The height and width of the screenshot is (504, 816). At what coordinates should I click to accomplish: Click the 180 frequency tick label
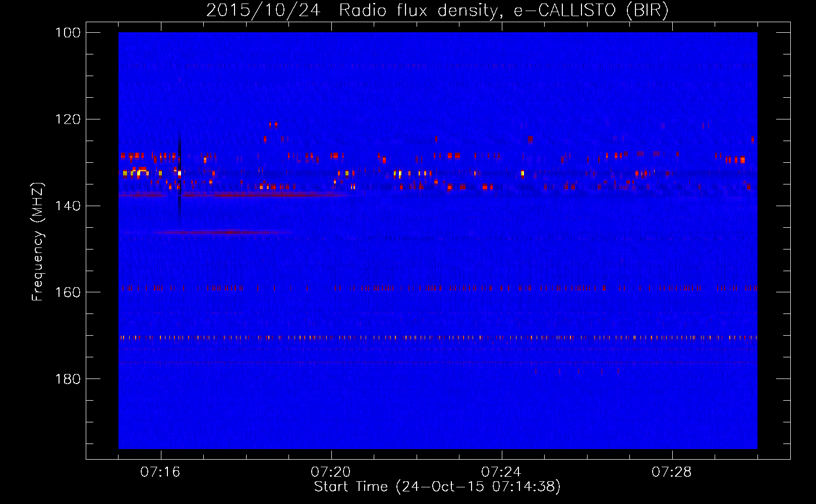coord(68,379)
